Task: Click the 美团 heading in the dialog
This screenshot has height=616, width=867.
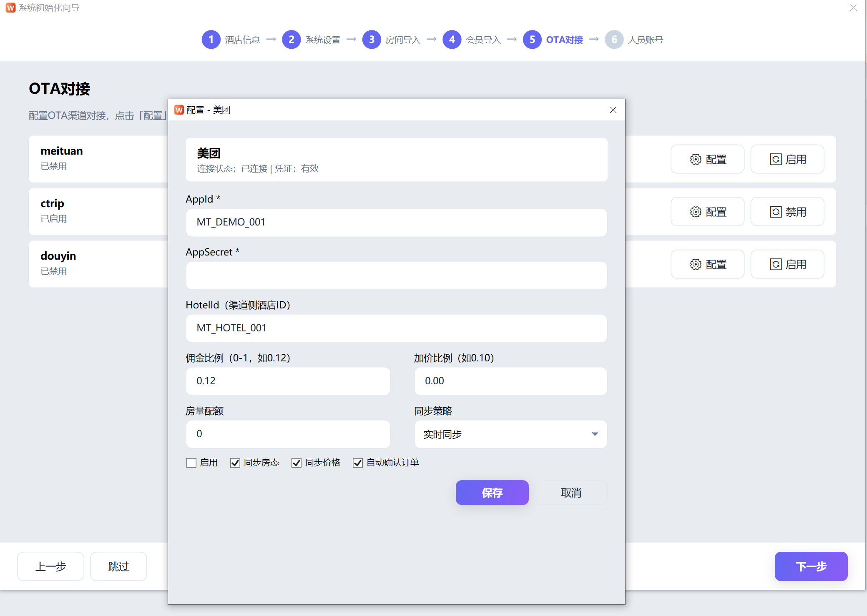Action: 209,153
